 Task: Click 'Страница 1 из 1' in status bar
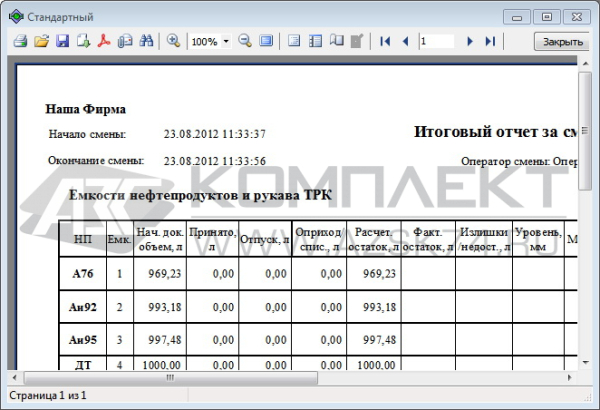tap(48, 395)
